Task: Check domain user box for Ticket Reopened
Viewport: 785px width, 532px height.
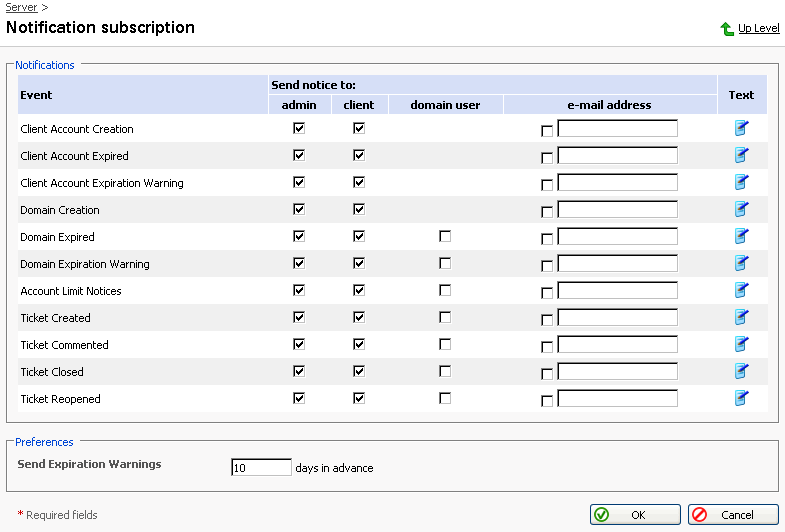Action: tap(445, 398)
